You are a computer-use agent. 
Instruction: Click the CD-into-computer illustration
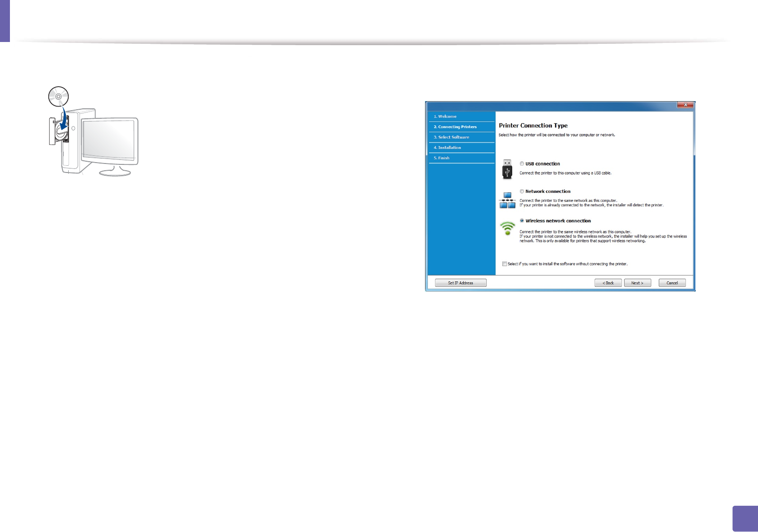pyautogui.click(x=94, y=131)
